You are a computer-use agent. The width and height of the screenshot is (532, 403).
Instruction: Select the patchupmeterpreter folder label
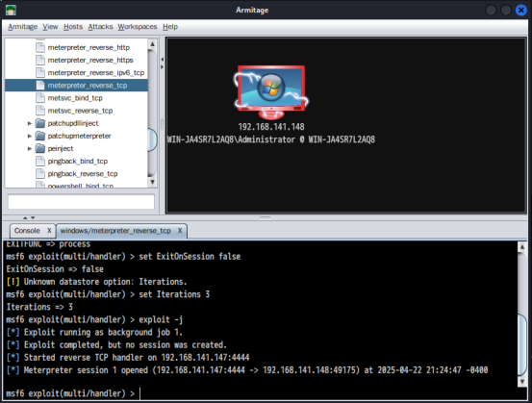click(x=80, y=136)
